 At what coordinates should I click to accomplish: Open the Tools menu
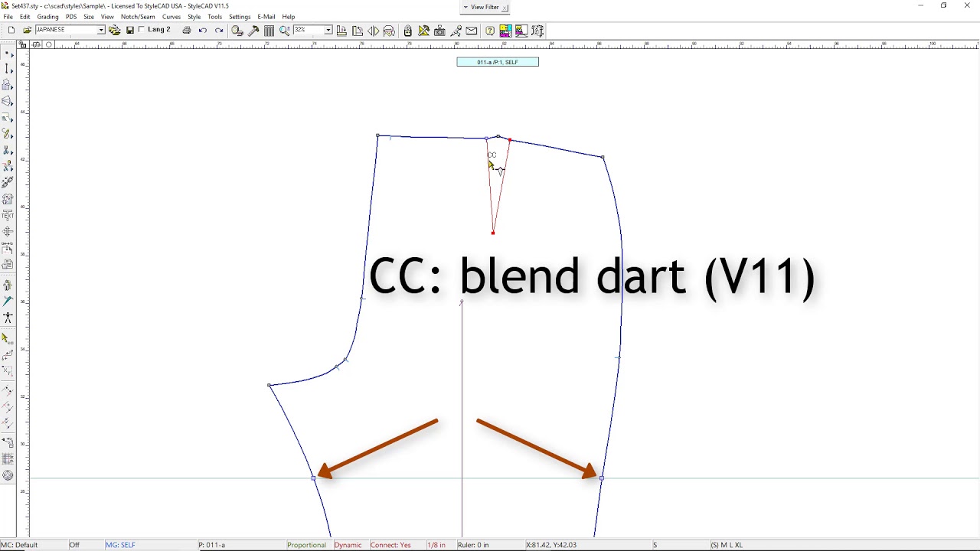point(215,17)
